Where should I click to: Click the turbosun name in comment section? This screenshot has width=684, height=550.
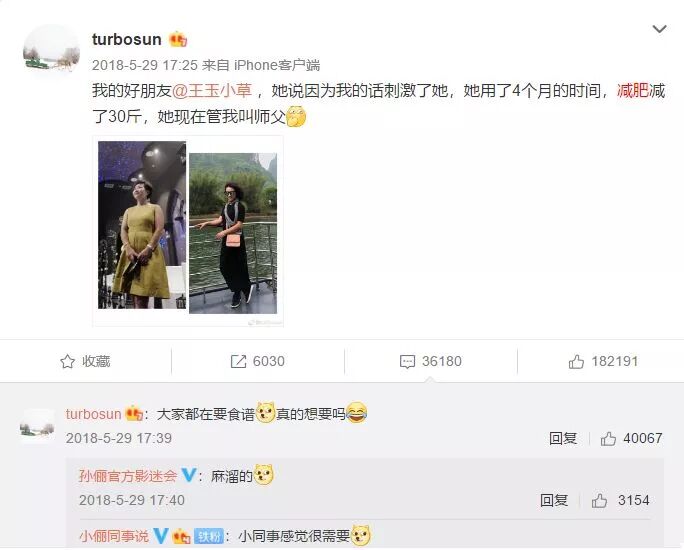coord(93,414)
